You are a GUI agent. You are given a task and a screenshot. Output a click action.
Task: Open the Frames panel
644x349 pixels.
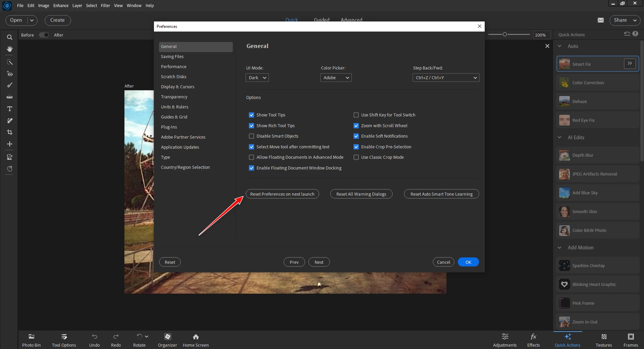pos(631,340)
